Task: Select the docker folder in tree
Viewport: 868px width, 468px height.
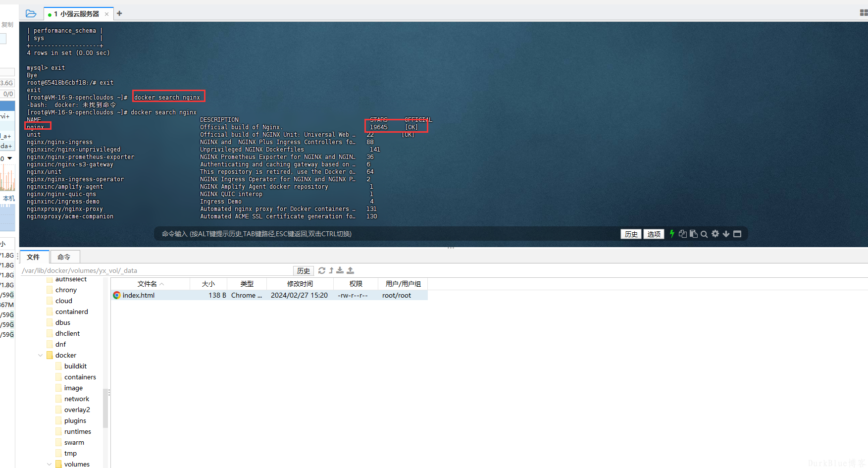Action: click(66, 355)
